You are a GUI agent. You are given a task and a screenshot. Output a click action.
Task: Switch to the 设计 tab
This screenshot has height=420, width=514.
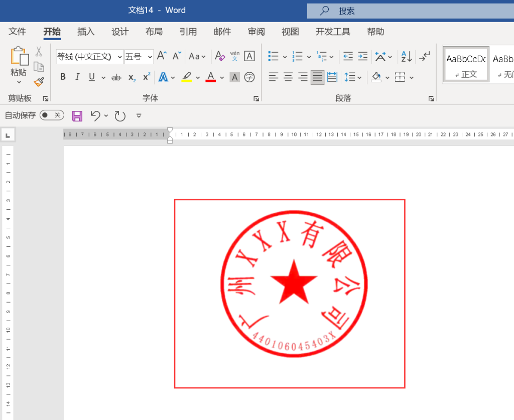point(120,32)
